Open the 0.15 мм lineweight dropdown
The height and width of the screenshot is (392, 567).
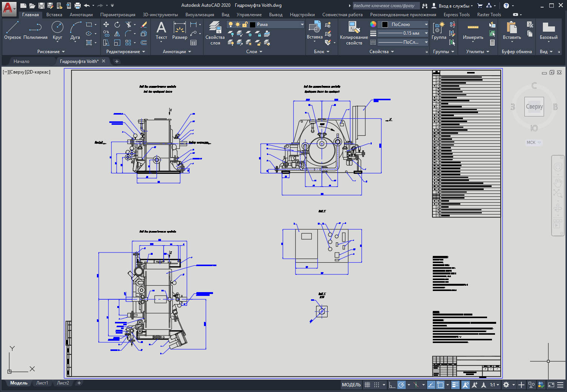(x=426, y=33)
